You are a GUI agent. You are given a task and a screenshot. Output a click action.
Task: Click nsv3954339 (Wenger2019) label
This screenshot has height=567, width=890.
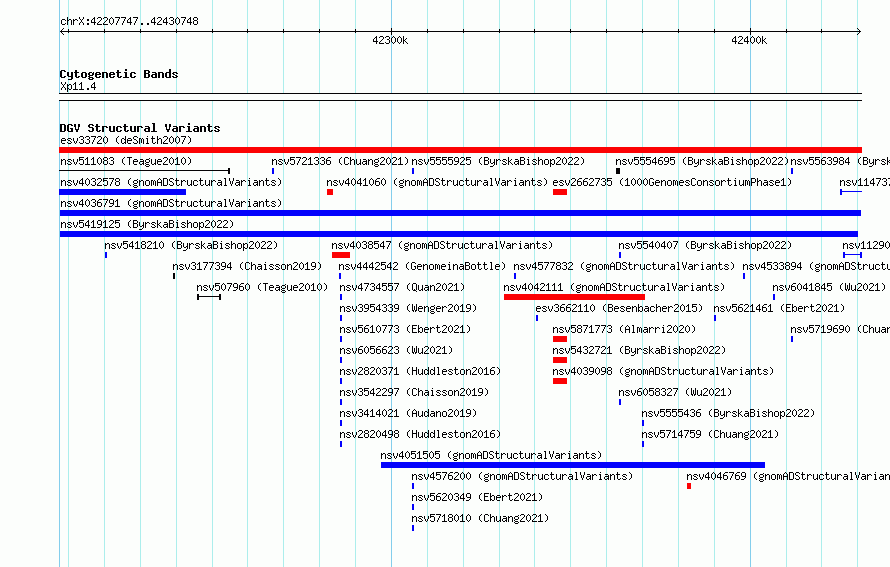coord(408,308)
